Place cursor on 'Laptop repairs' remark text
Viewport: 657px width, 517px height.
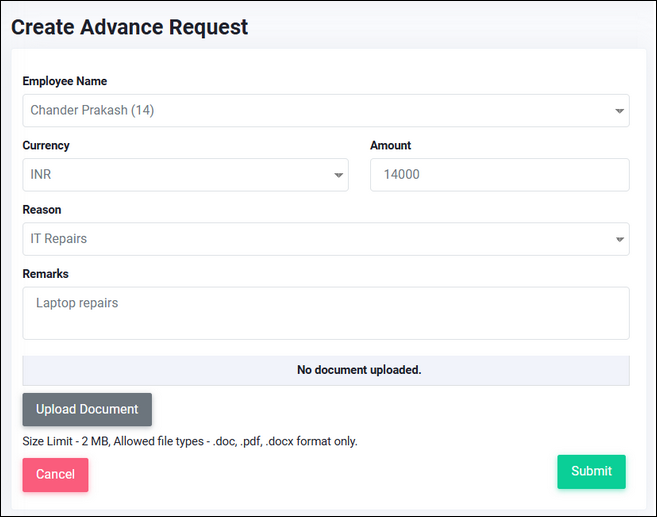(77, 303)
